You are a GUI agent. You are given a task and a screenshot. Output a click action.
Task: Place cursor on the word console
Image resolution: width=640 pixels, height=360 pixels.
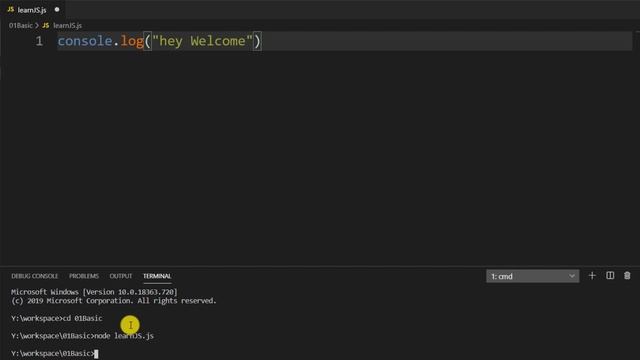coord(85,41)
